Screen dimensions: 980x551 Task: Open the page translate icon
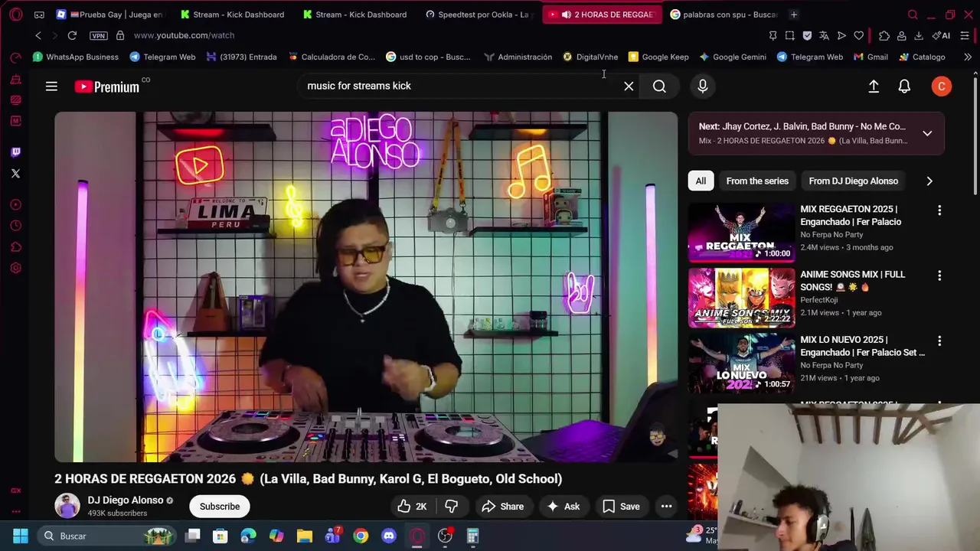[x=824, y=35]
